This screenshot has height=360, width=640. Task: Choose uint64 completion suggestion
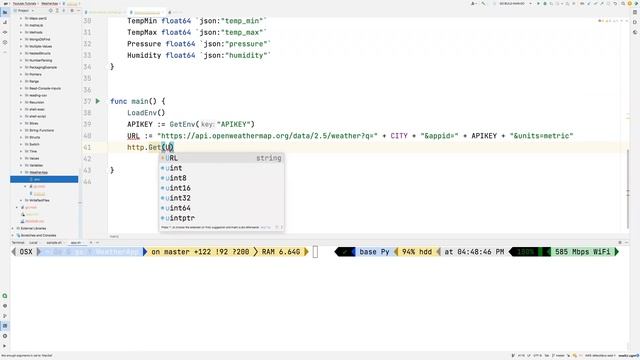pos(221,208)
